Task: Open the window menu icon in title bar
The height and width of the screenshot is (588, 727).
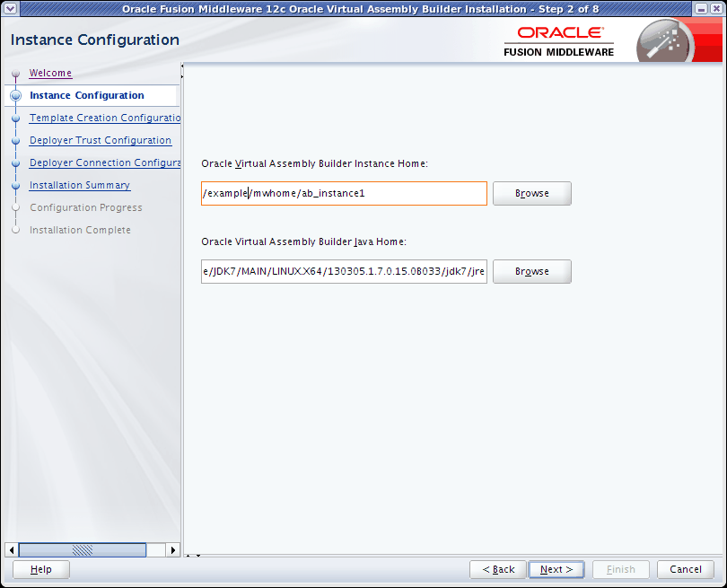Action: point(11,8)
